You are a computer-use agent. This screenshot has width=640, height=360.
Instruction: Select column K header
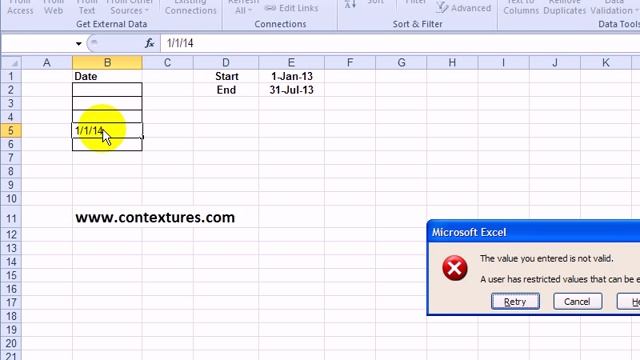606,63
